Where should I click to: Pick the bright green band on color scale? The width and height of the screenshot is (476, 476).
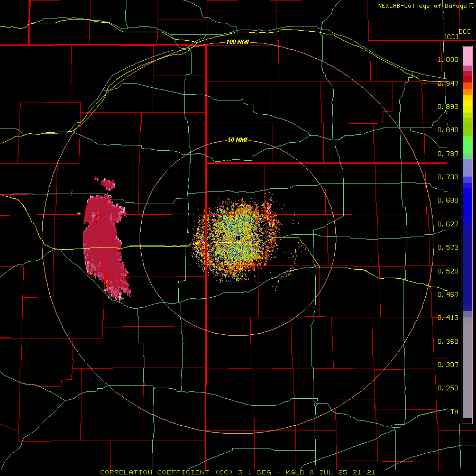click(x=467, y=144)
